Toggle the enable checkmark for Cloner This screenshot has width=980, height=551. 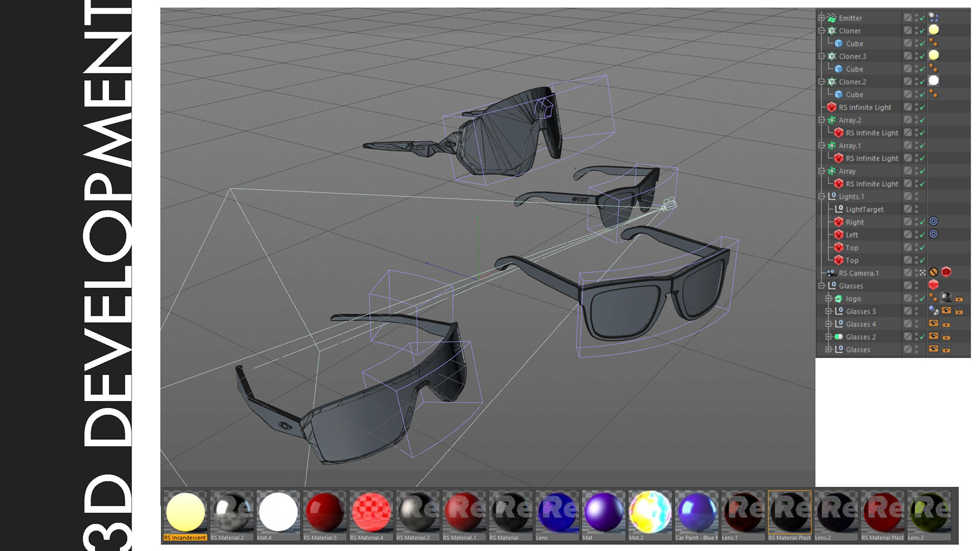[922, 31]
